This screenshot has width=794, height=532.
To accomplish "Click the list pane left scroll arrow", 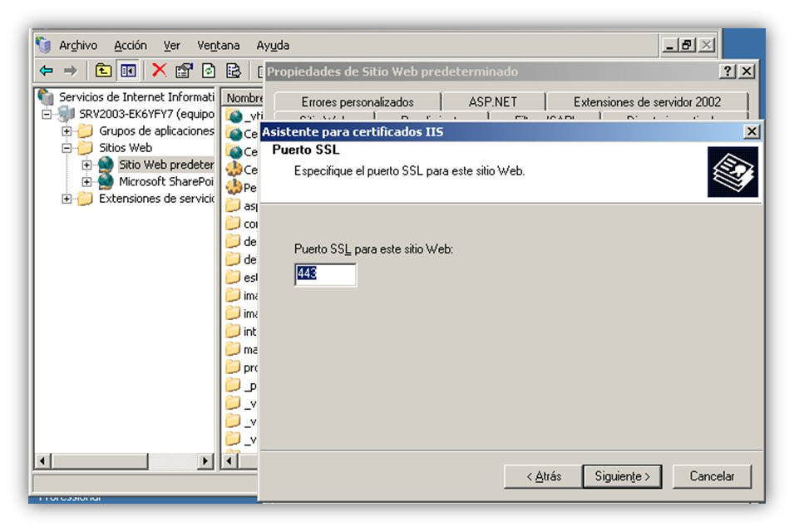I will (230, 461).
